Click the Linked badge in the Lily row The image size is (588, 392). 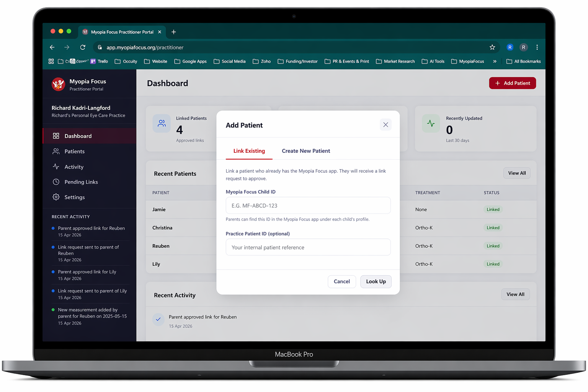(493, 264)
